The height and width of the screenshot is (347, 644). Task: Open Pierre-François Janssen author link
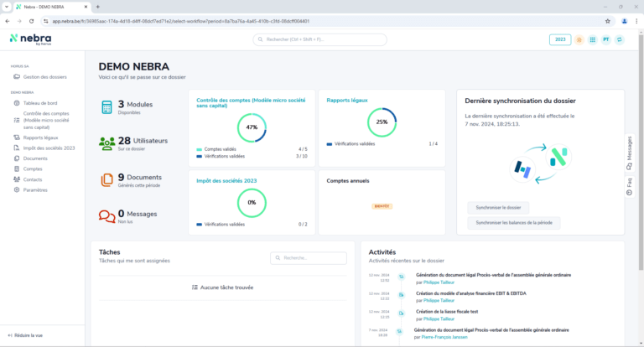(444, 337)
